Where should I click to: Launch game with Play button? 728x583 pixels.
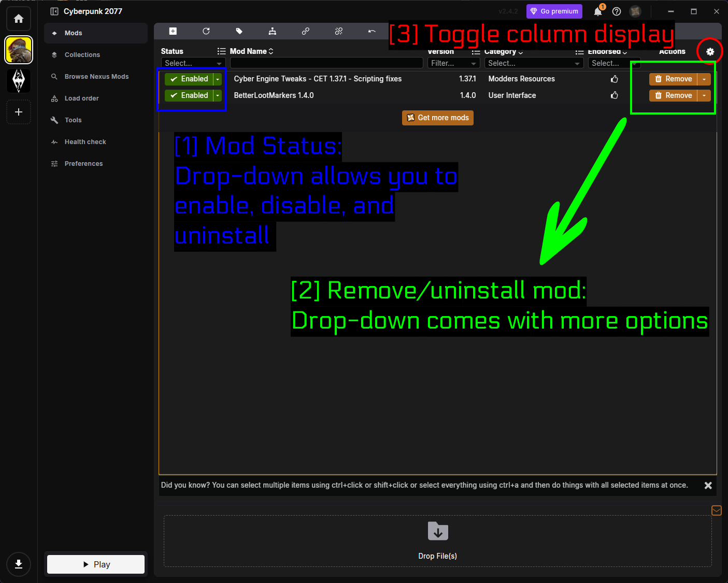[x=96, y=564]
